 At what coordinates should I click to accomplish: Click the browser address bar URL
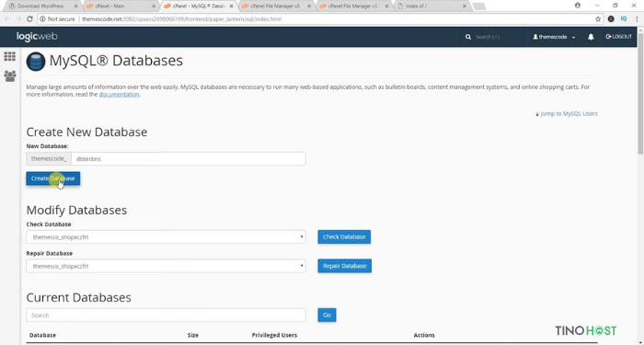point(181,19)
